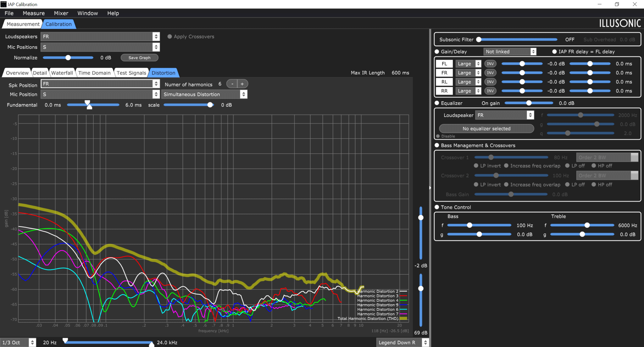Open the File menu
The image size is (644, 347).
[x=9, y=13]
